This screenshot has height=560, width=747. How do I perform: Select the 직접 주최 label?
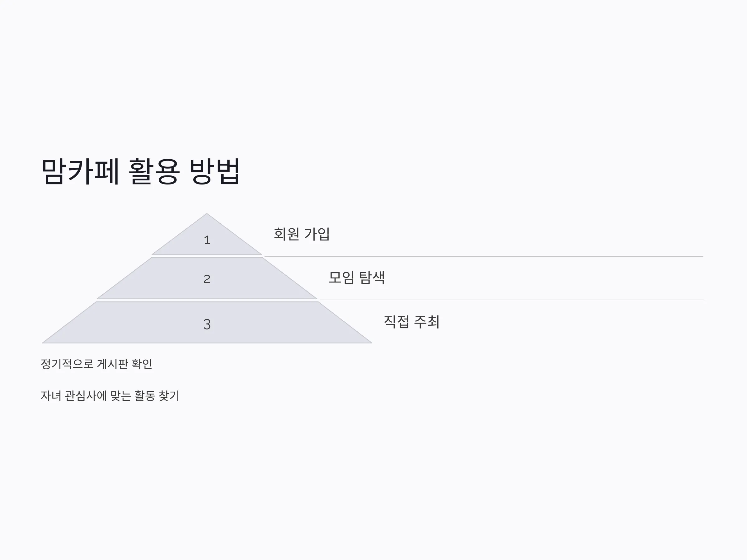(x=412, y=321)
